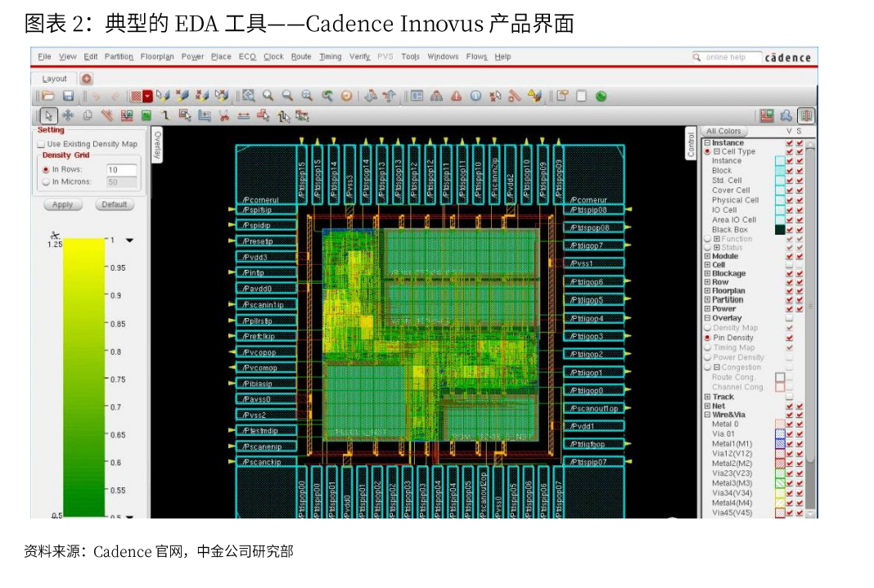Toggle visibility checkbox for Std. Cell
The image size is (874, 588).
[789, 181]
